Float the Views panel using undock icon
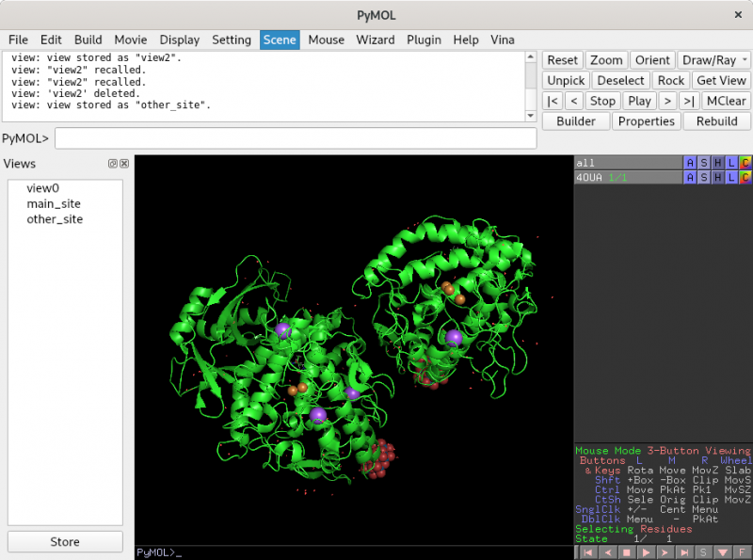 (113, 164)
